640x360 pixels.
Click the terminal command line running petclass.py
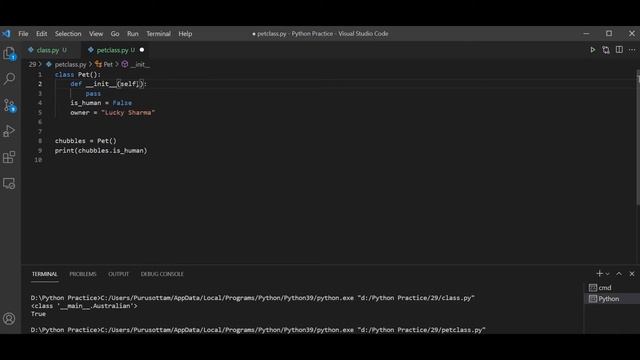coord(258,330)
